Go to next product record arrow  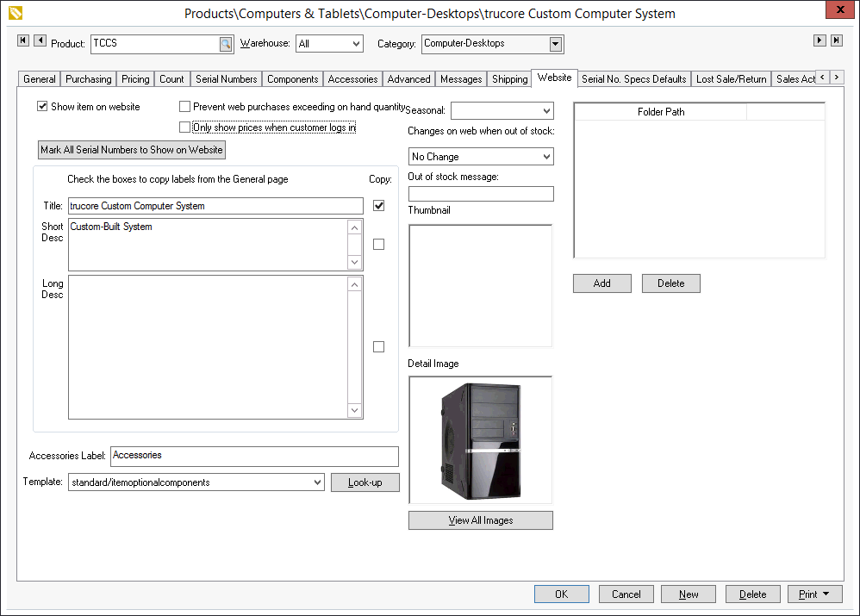pyautogui.click(x=819, y=40)
